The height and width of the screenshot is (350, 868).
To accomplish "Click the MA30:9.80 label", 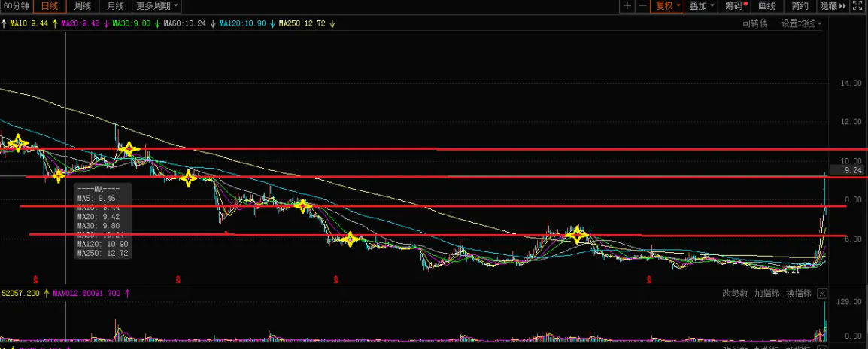I will pos(131,23).
